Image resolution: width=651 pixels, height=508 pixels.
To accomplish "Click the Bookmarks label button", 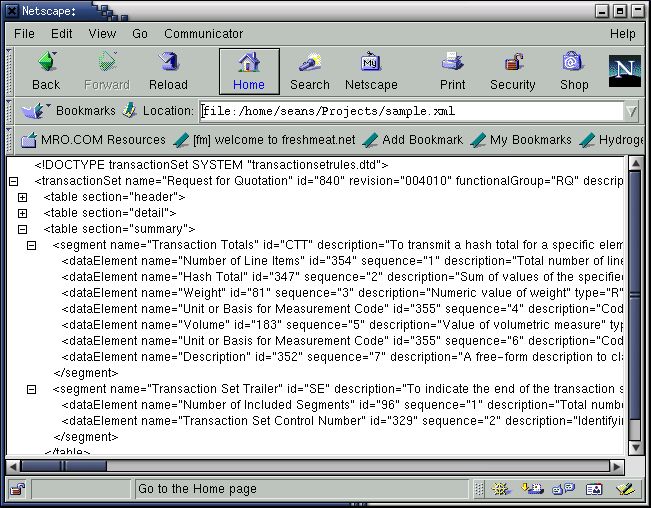I will pos(86,111).
